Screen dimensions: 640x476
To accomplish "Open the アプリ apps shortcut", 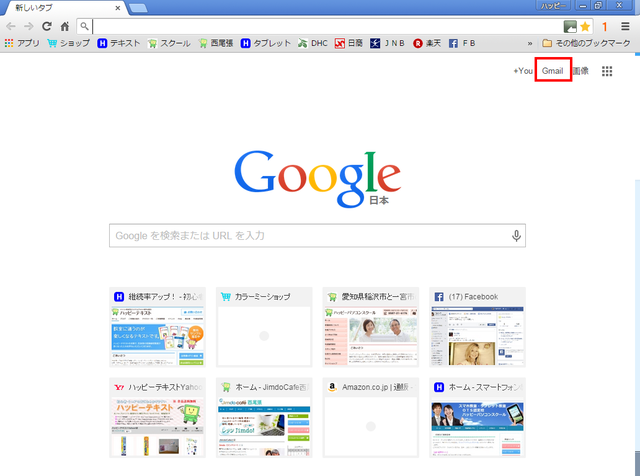I will [22, 43].
